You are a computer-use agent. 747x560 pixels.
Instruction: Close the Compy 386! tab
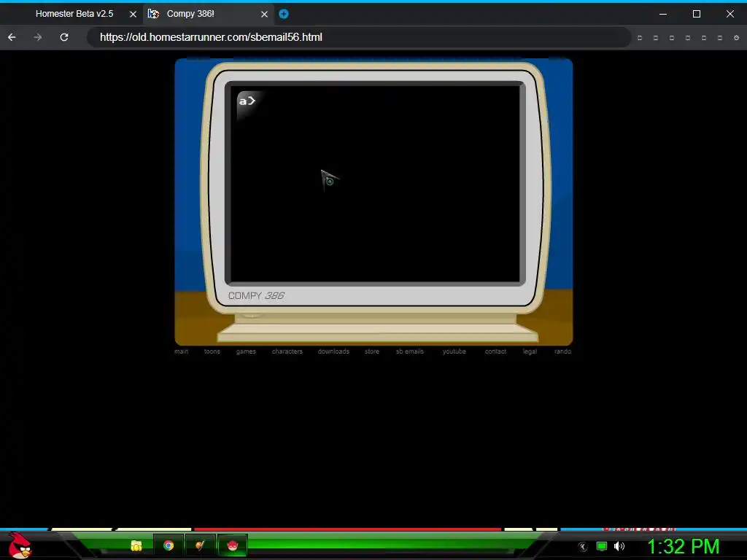[264, 15]
